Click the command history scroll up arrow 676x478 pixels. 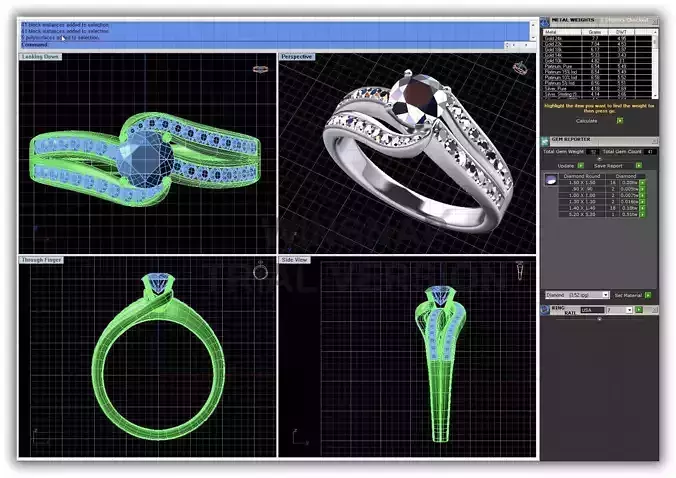(533, 25)
